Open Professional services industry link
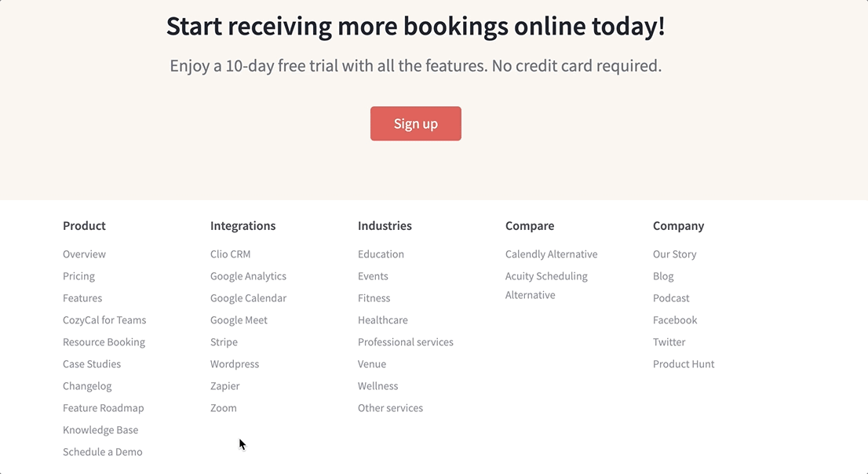868x474 pixels. click(405, 342)
